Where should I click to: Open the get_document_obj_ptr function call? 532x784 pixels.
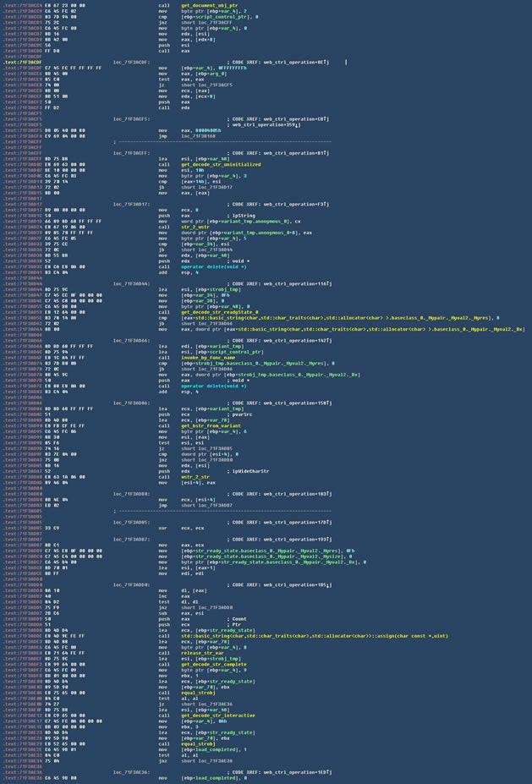click(204, 4)
